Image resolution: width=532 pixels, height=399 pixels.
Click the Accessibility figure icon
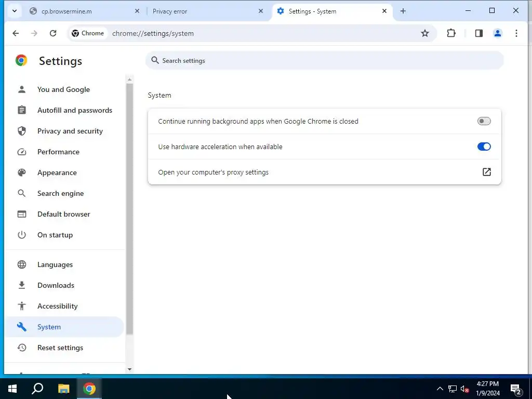point(22,306)
